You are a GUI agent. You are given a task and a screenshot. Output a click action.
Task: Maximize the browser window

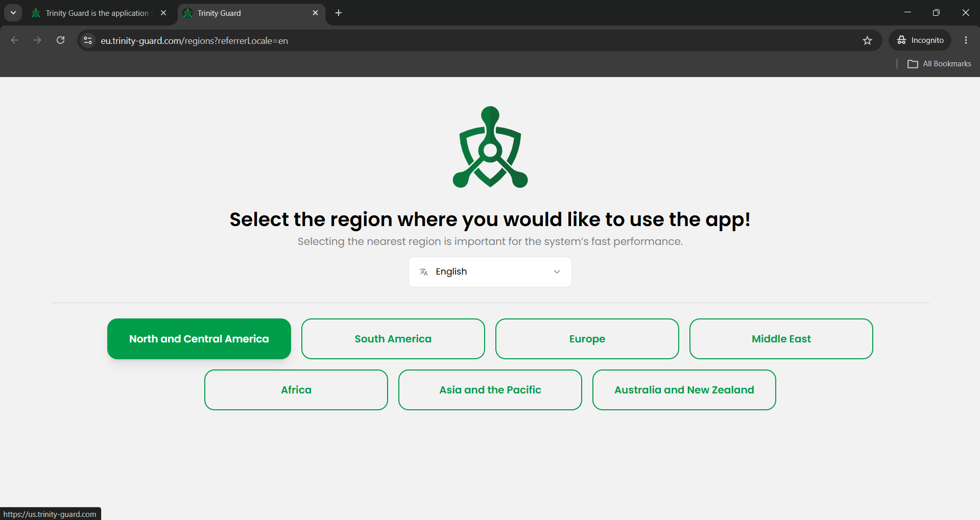tap(936, 13)
